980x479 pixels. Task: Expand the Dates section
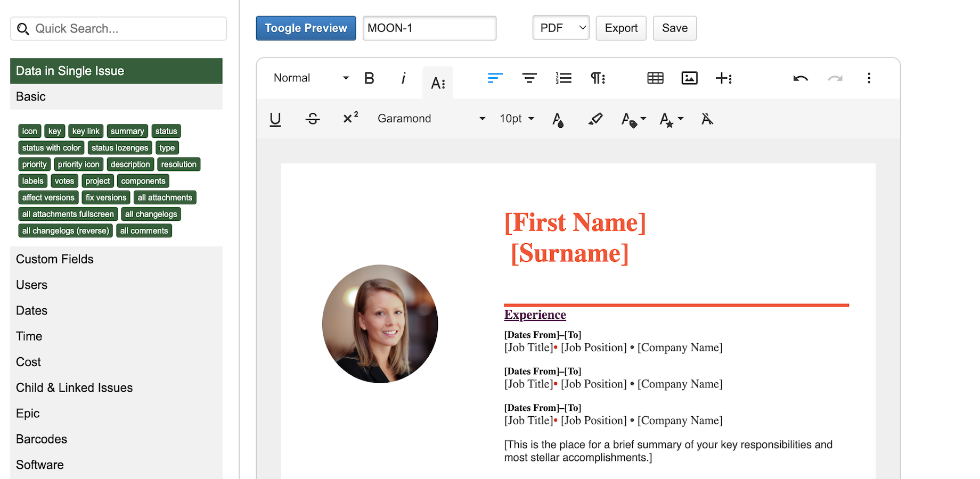pyautogui.click(x=116, y=310)
